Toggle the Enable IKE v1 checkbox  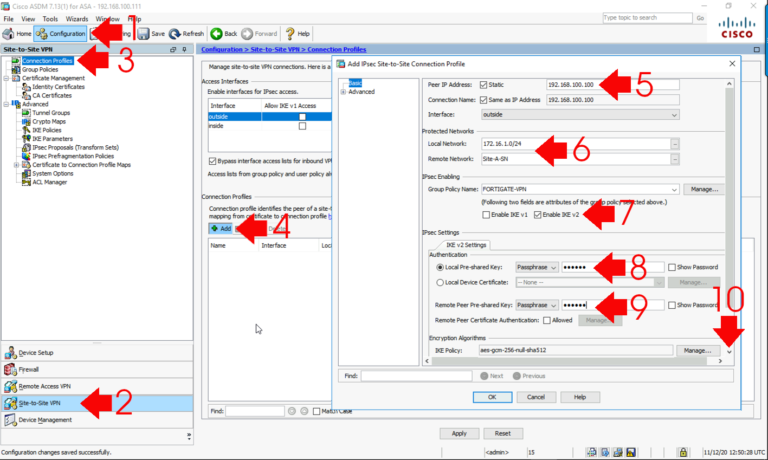(x=486, y=215)
